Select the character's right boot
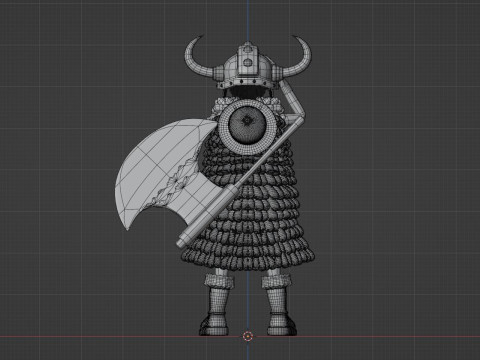The width and height of the screenshot is (480, 360). coord(279,306)
